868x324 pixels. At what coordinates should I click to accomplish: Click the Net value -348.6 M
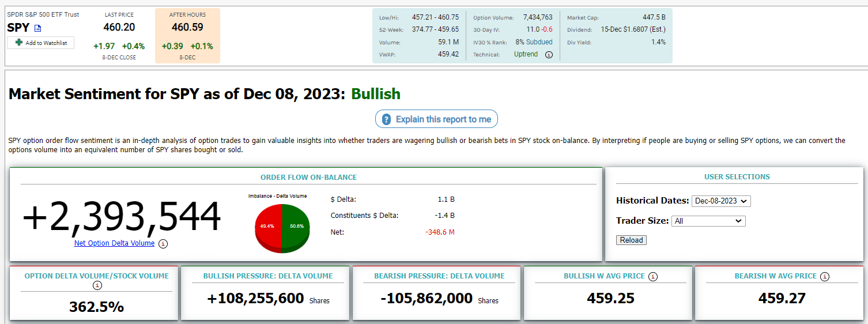[440, 232]
